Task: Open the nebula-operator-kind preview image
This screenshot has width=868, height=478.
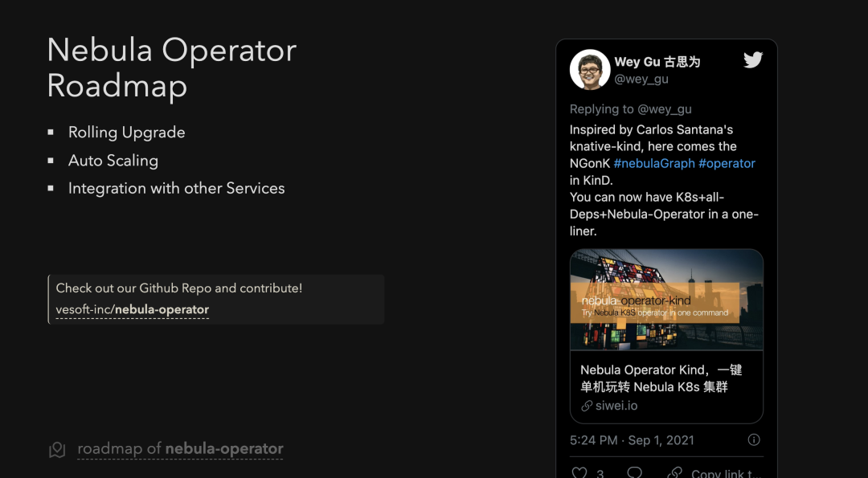Action: coord(666,300)
